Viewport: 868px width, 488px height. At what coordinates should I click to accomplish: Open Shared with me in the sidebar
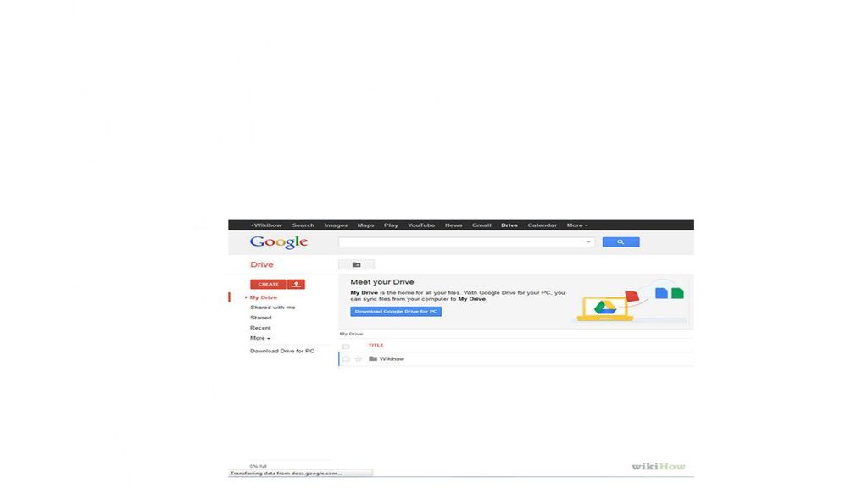click(x=272, y=307)
